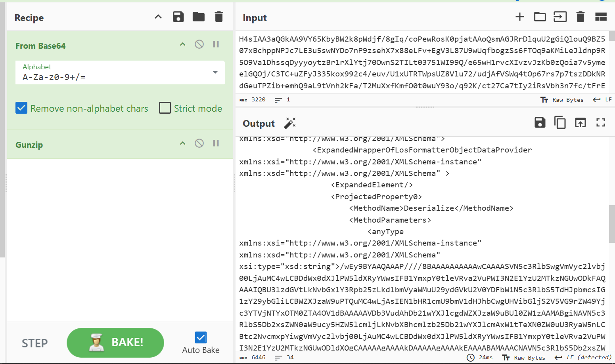Click the Magic wand in Output
The height and width of the screenshot is (364, 615).
pyautogui.click(x=290, y=123)
